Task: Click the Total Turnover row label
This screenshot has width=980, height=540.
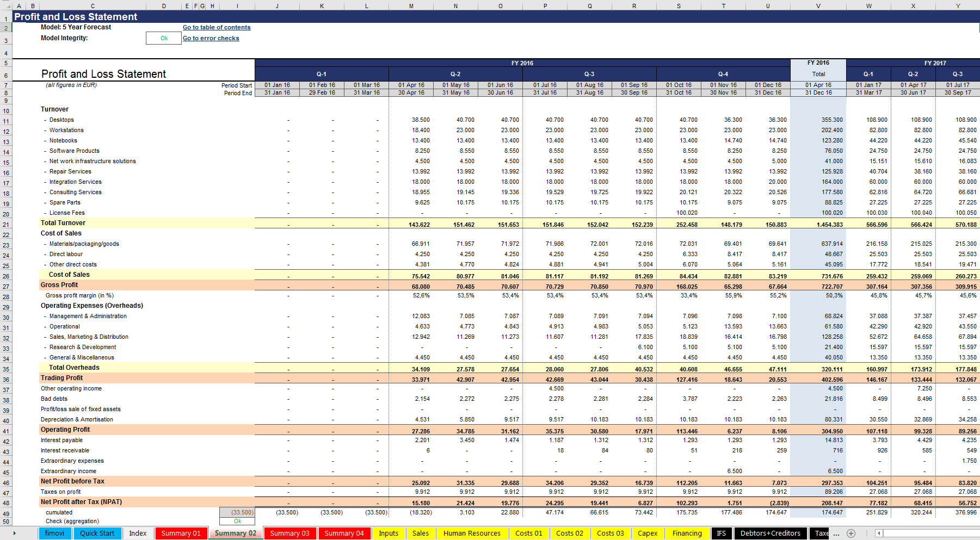Action: tap(63, 223)
